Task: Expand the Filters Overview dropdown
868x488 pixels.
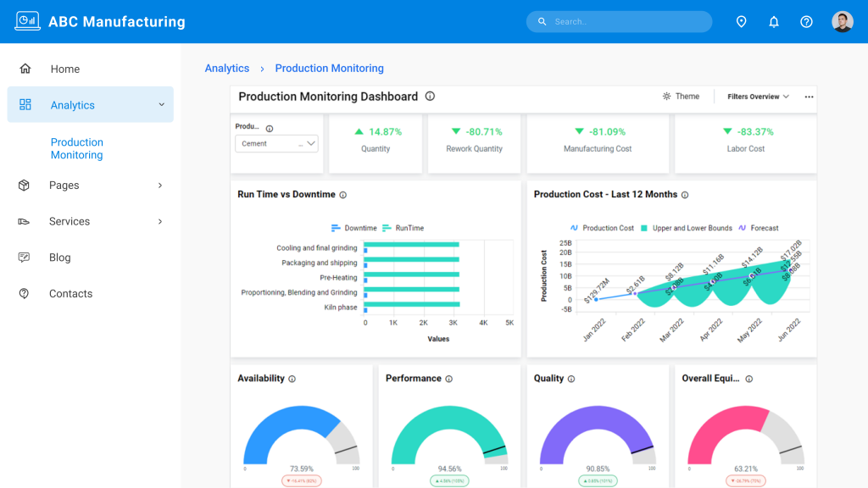Action: coord(755,96)
